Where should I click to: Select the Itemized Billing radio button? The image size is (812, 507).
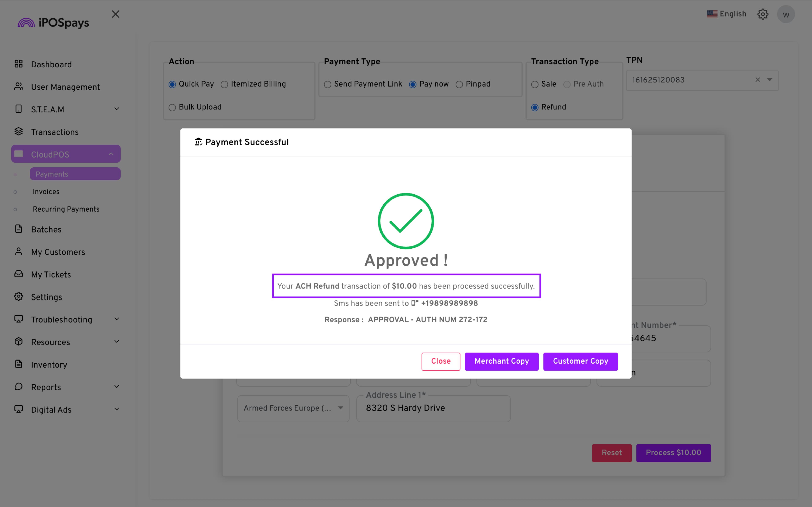[x=225, y=84]
